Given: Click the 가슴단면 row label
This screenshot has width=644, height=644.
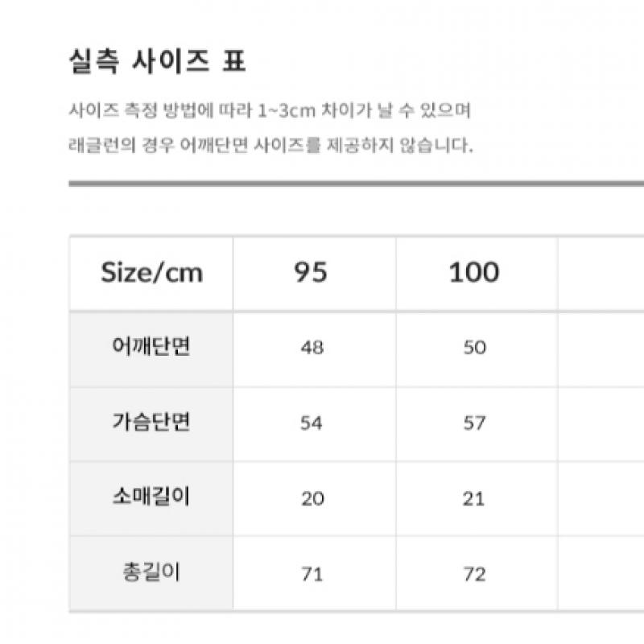Looking at the screenshot, I should coord(151,423).
